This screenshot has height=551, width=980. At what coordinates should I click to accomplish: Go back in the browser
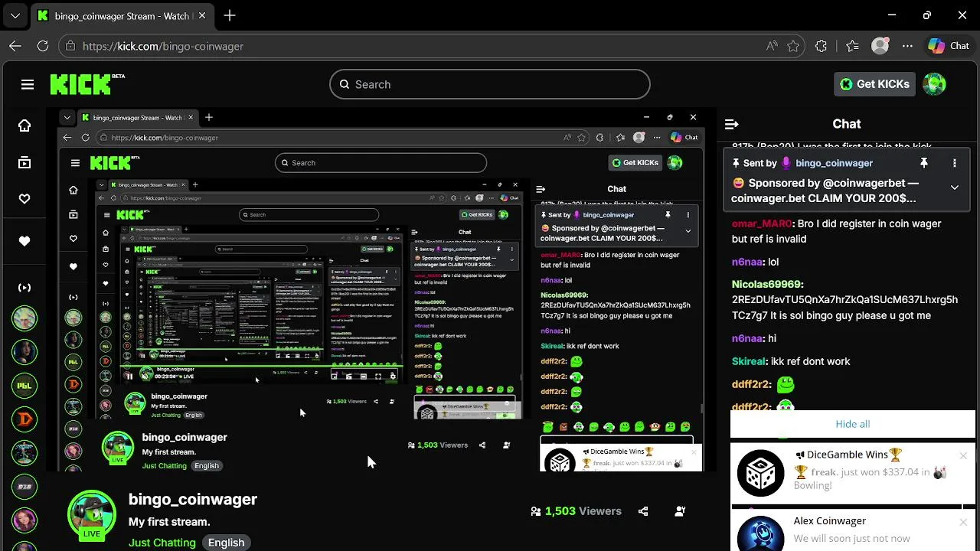tap(15, 46)
